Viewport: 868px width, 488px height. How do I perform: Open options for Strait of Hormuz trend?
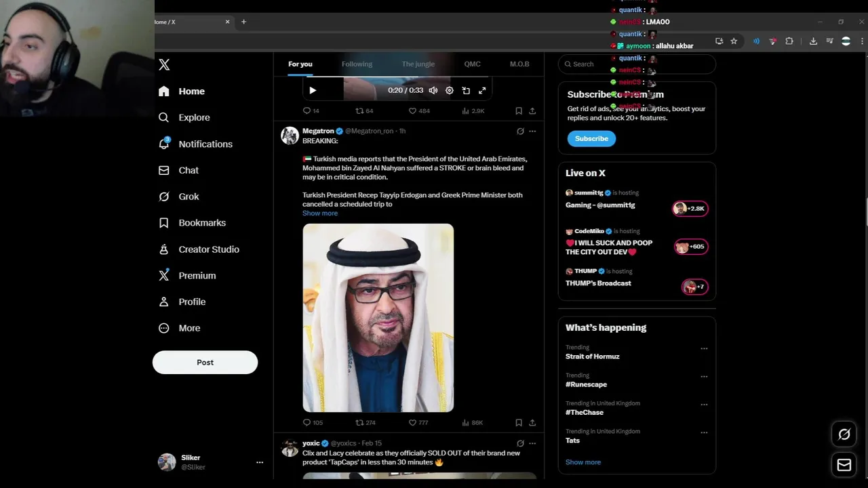pos(704,348)
